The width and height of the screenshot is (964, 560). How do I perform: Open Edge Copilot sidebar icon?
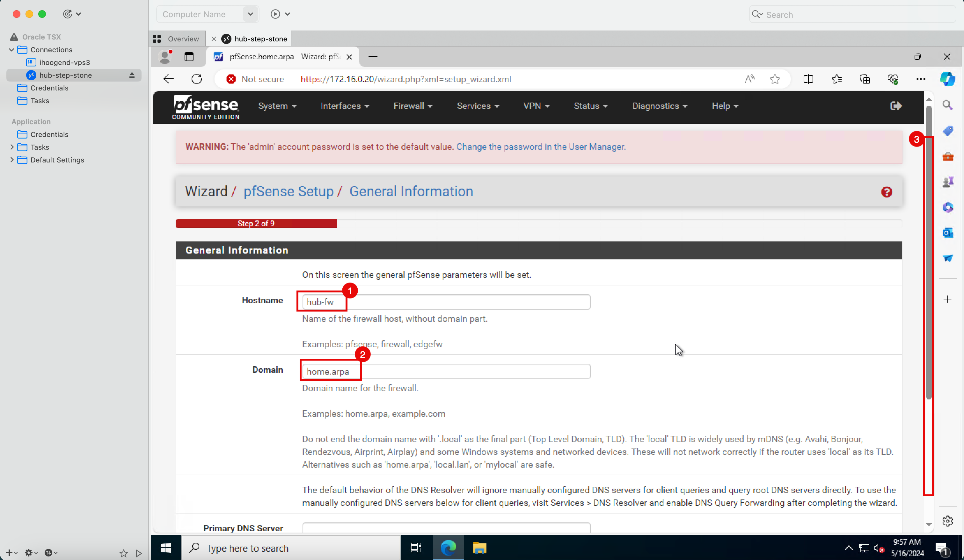[947, 79]
